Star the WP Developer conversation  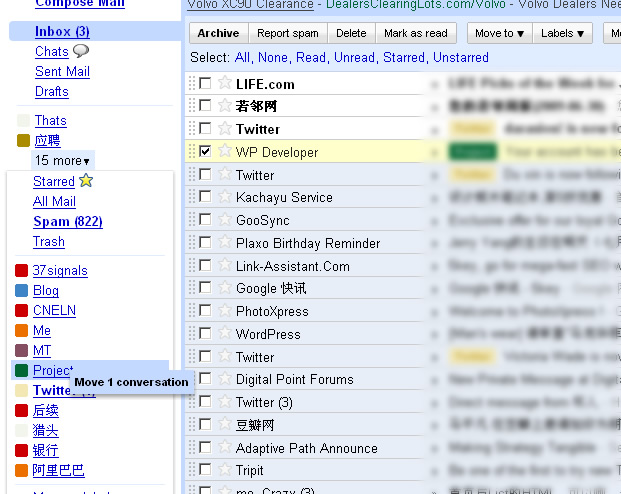[225, 152]
